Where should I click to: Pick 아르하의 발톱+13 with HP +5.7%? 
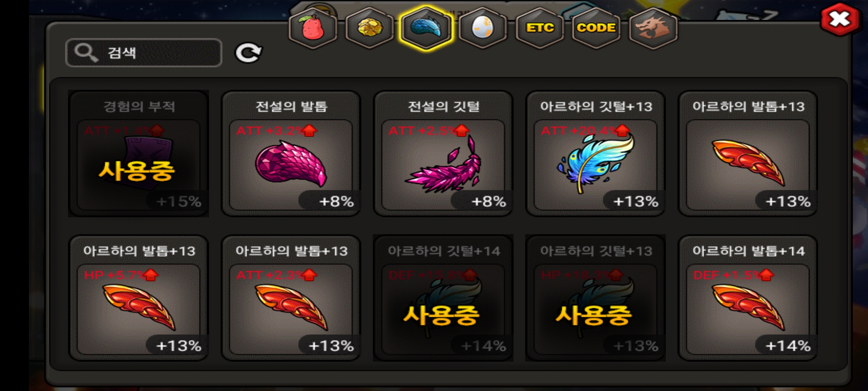(139, 298)
